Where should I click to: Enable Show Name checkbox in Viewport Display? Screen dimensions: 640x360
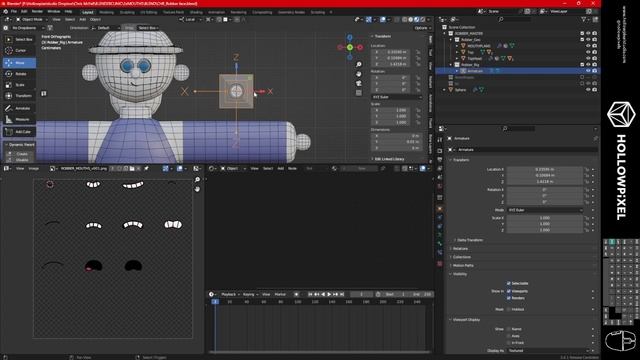coord(509,329)
